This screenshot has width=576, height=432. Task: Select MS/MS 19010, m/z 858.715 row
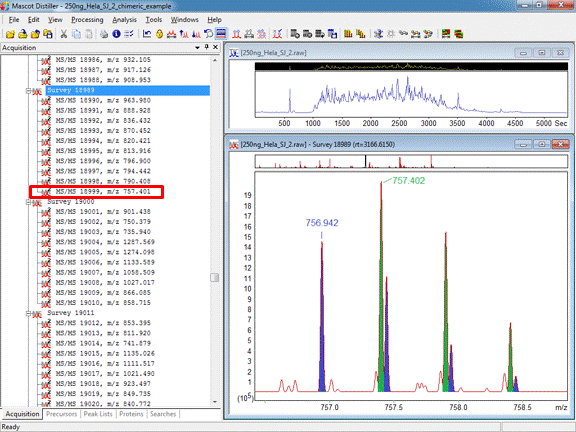(103, 303)
